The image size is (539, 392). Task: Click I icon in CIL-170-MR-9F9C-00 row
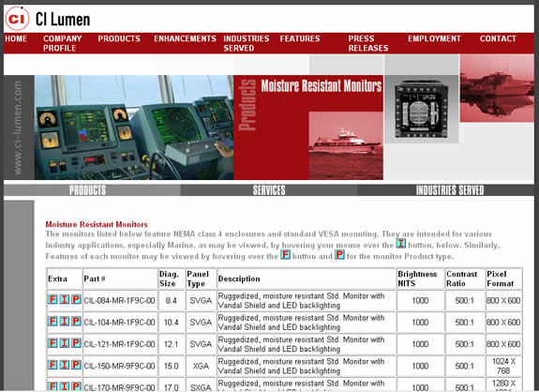point(65,386)
